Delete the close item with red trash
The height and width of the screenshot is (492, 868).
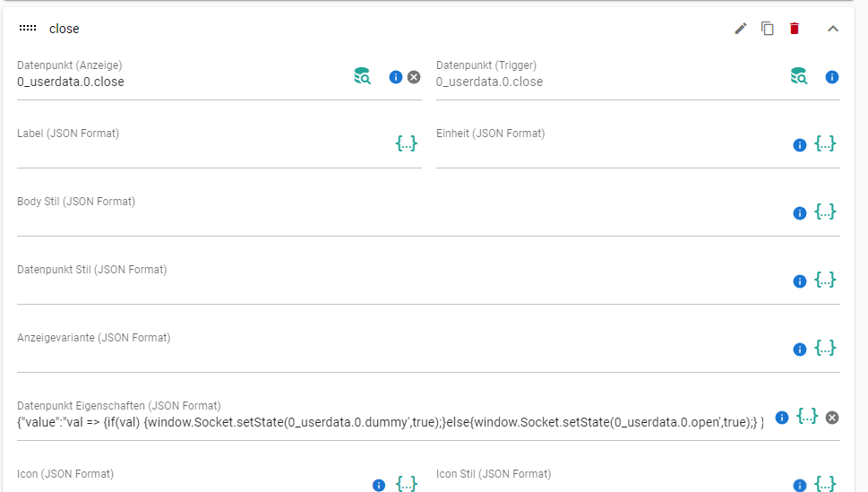click(795, 29)
